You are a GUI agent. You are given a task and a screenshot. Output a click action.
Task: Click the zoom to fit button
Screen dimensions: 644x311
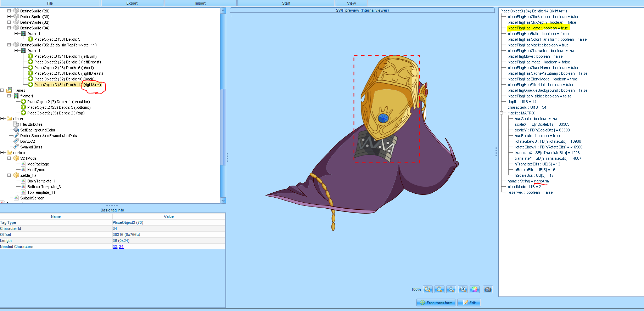[463, 289]
